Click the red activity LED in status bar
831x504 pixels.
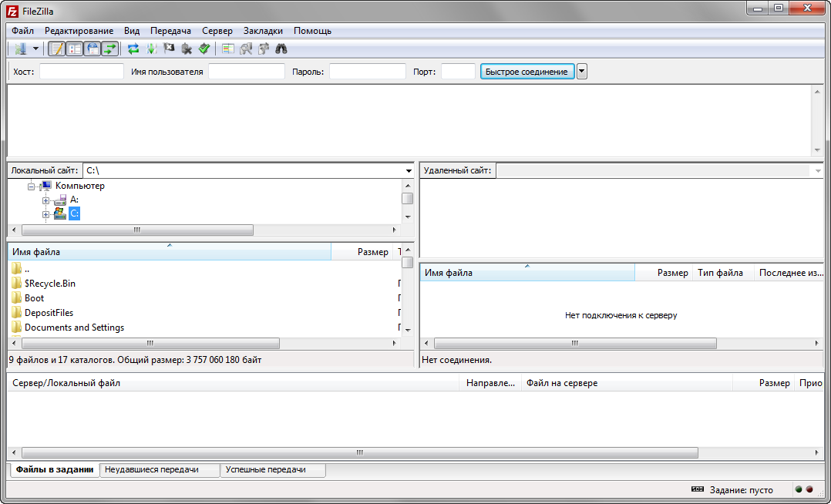tap(809, 489)
